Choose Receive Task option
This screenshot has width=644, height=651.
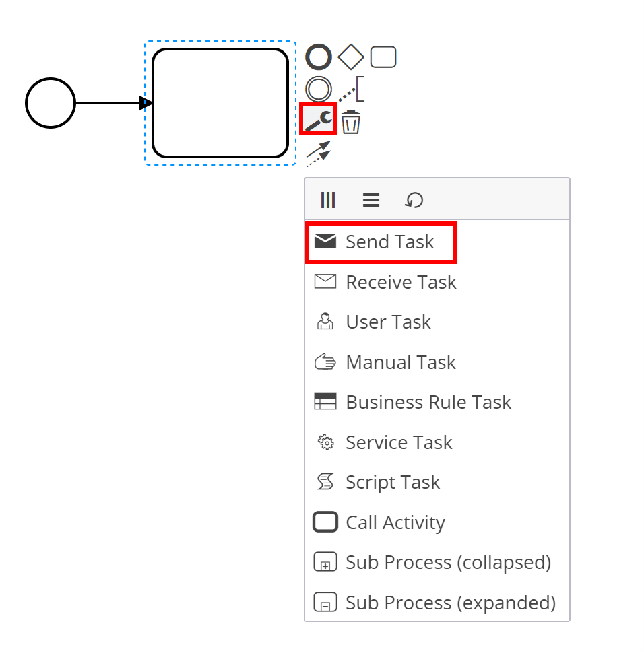pos(437,282)
